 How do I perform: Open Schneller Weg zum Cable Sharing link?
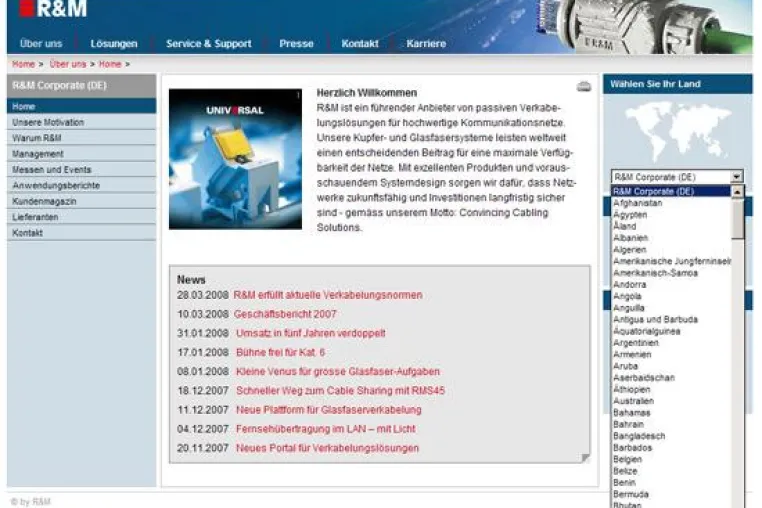[340, 390]
